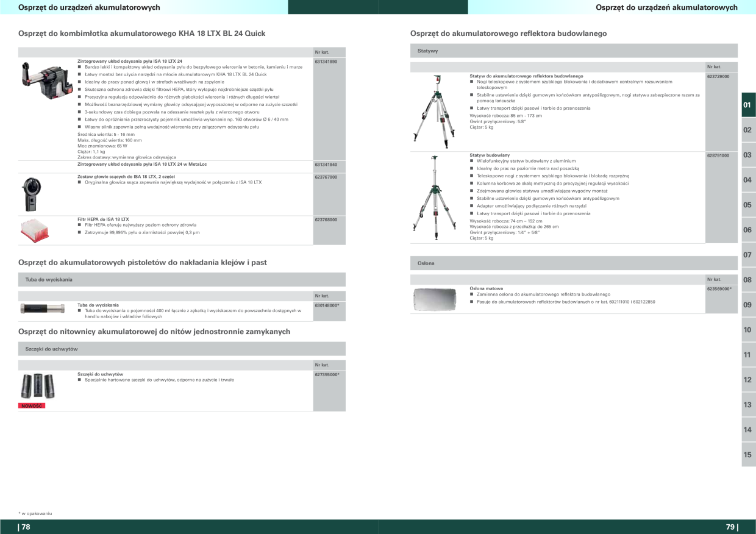Click catalog number 623569000*
This screenshot has height=534, width=756.
[719, 288]
